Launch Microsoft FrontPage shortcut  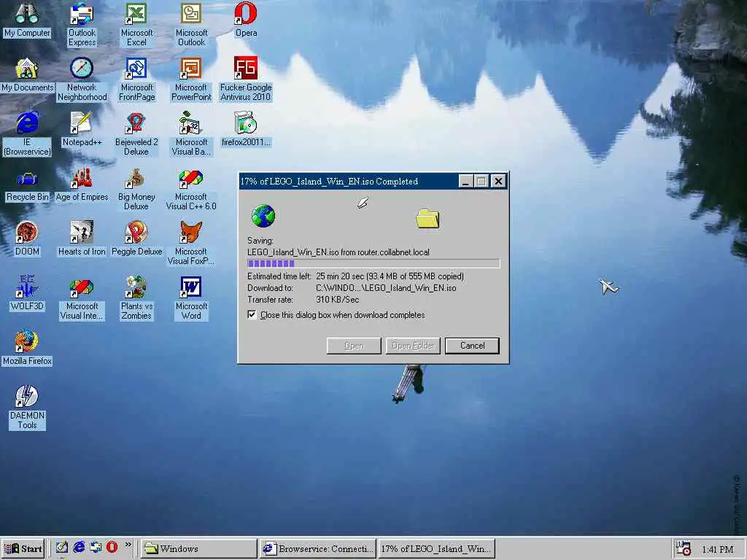pyautogui.click(x=136, y=79)
